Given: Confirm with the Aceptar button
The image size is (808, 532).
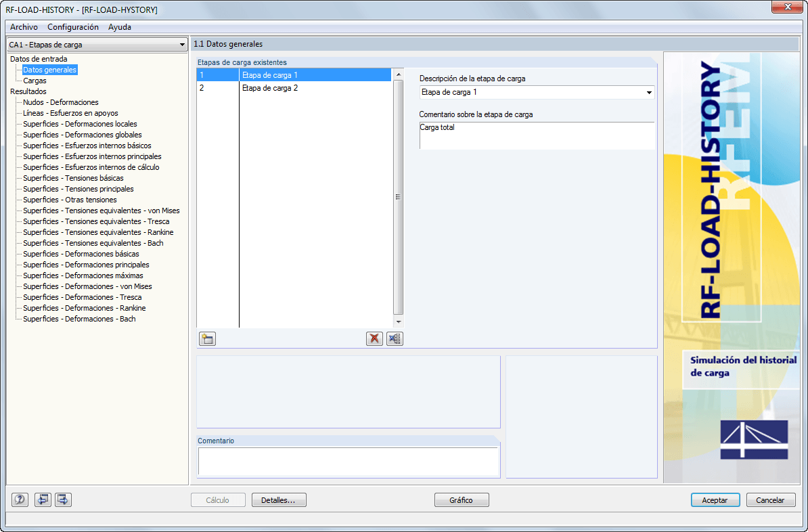Looking at the screenshot, I should coord(715,500).
